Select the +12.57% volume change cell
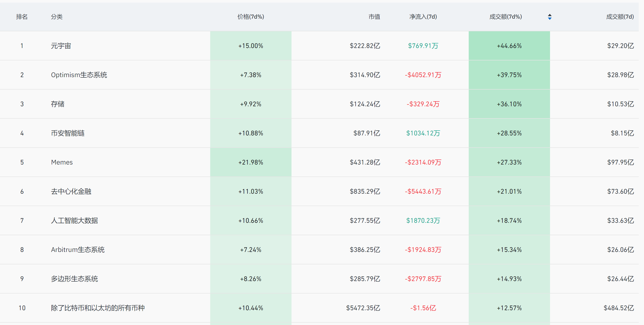Viewport: 644px width, 325px height. coord(509,308)
